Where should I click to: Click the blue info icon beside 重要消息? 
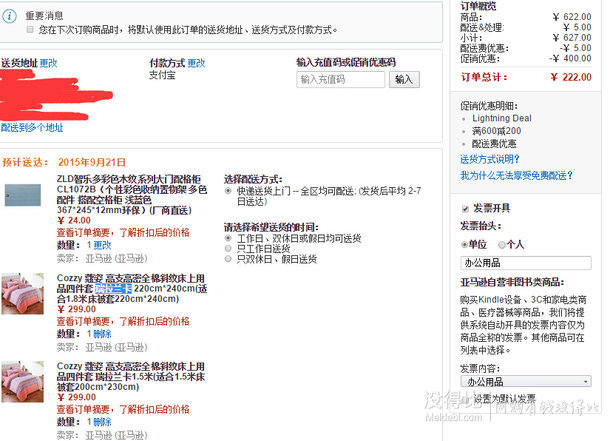[x=9, y=16]
